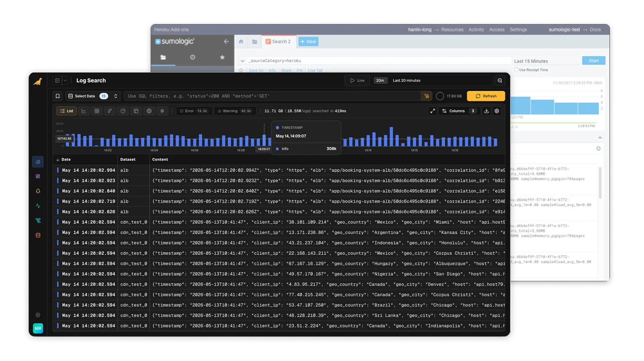Toggle the Error 74.5k filter
The image size is (644, 361).
[x=194, y=111]
